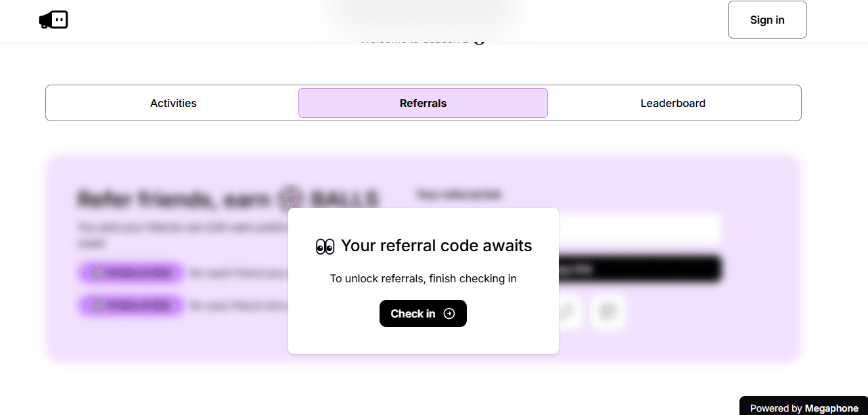Click the Check in button label

point(413,313)
